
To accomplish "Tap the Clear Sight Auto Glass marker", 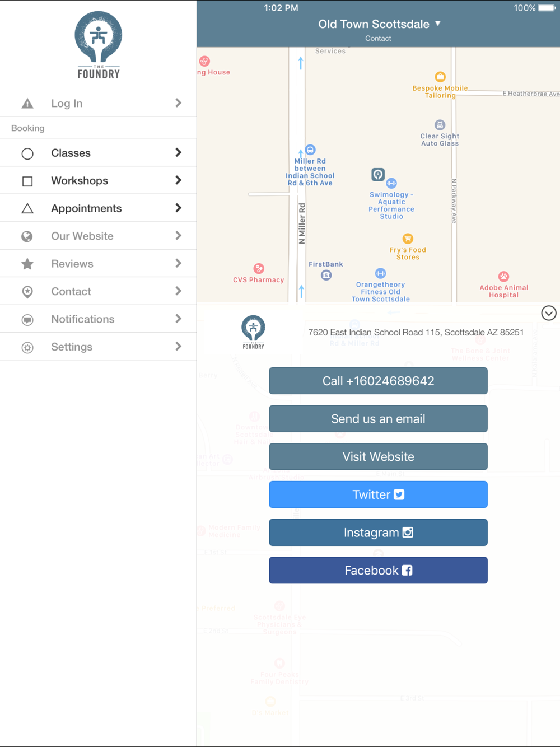I will pyautogui.click(x=440, y=125).
